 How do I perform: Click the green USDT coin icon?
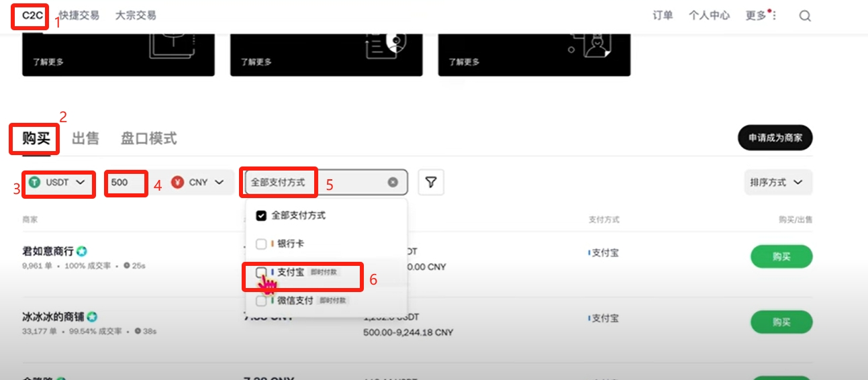tap(34, 183)
